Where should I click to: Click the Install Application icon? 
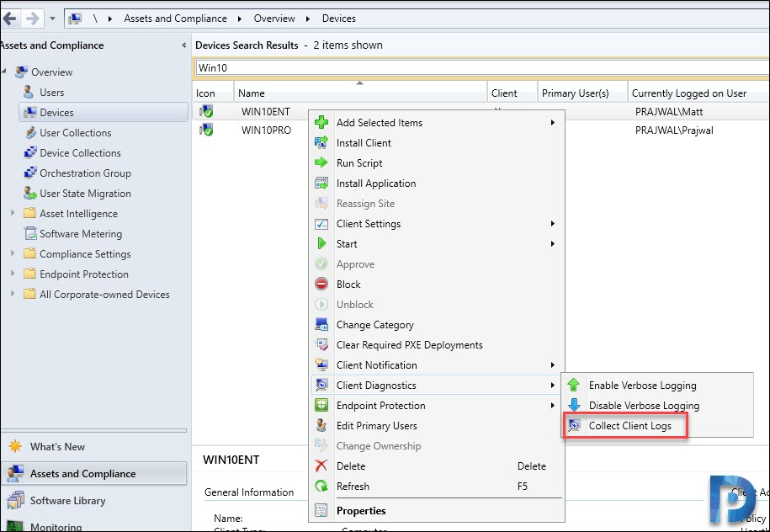click(x=321, y=184)
